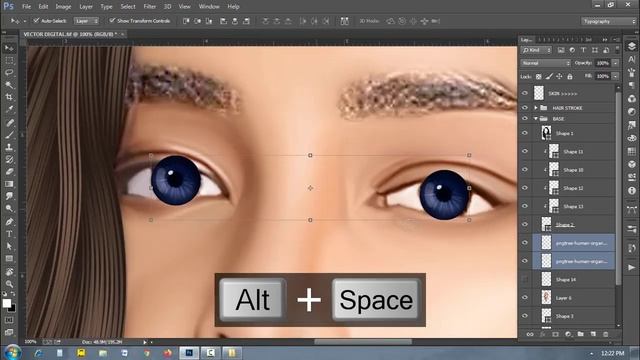
Task: Select the Eraser tool
Action: 9,171
